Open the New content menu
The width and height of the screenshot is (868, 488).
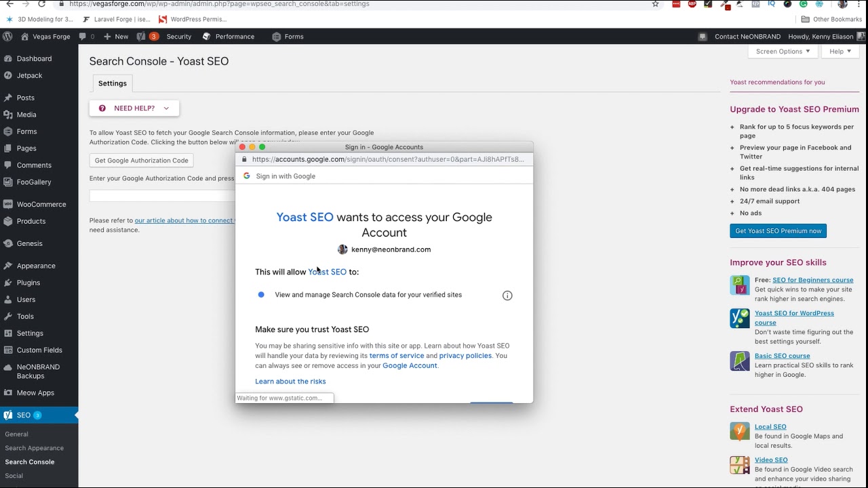coord(116,37)
